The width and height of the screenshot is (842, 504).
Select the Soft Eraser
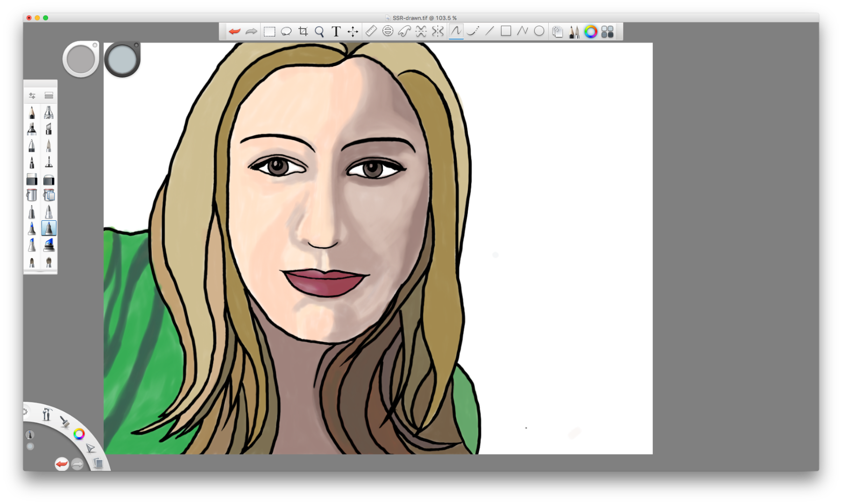49,179
